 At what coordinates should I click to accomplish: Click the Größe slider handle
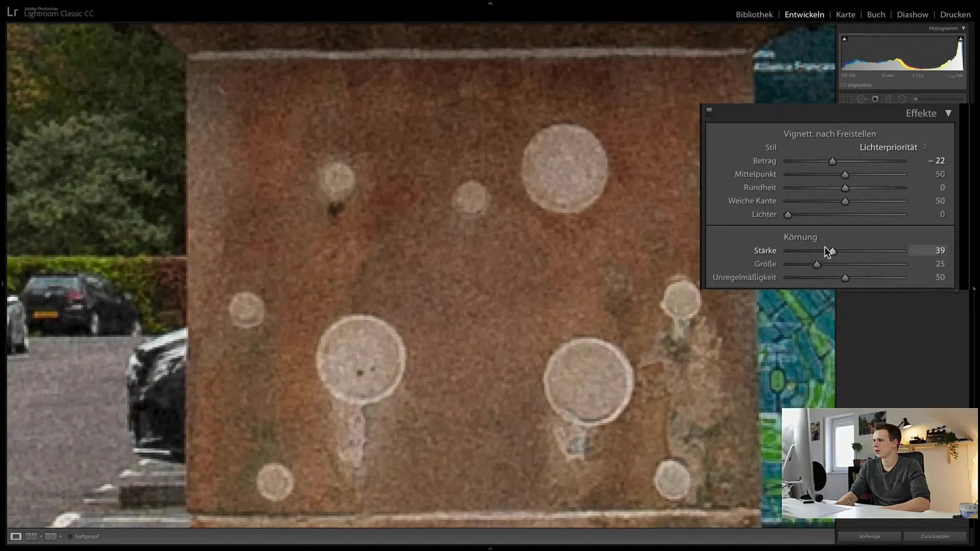(817, 264)
